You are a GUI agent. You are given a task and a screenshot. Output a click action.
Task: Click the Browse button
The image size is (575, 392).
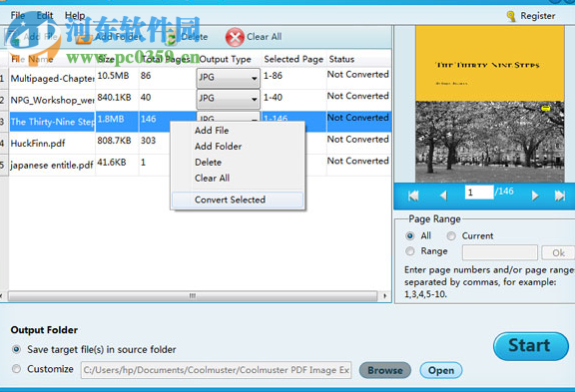[x=385, y=370]
